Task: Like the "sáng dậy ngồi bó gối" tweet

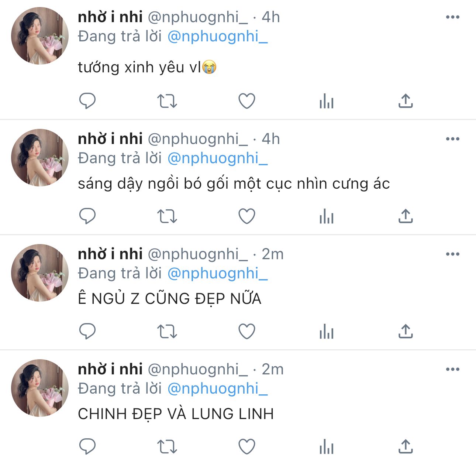Action: [x=247, y=216]
